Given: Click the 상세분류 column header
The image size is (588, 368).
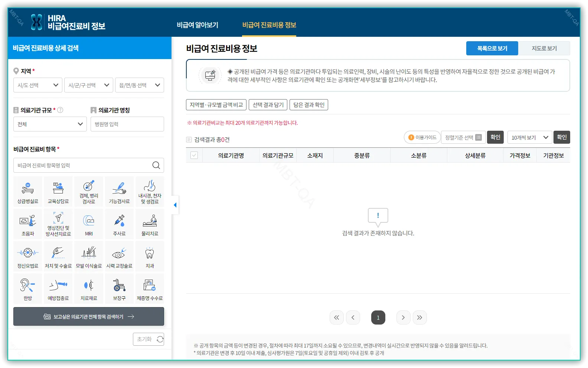Looking at the screenshot, I should click(476, 156).
